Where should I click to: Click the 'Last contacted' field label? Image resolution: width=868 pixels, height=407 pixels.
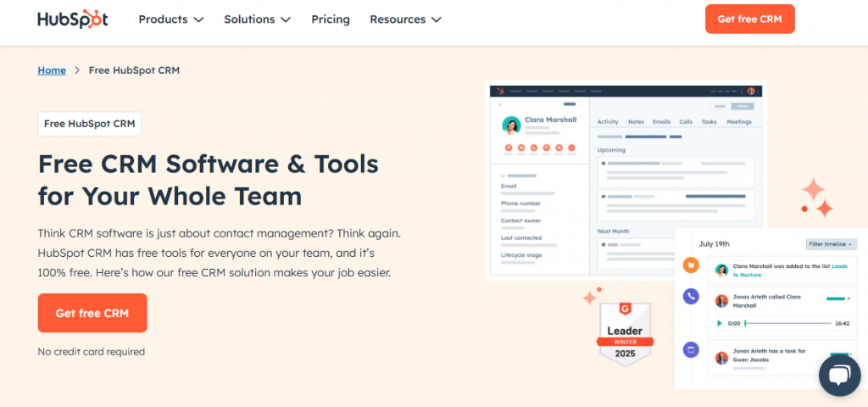pos(521,237)
